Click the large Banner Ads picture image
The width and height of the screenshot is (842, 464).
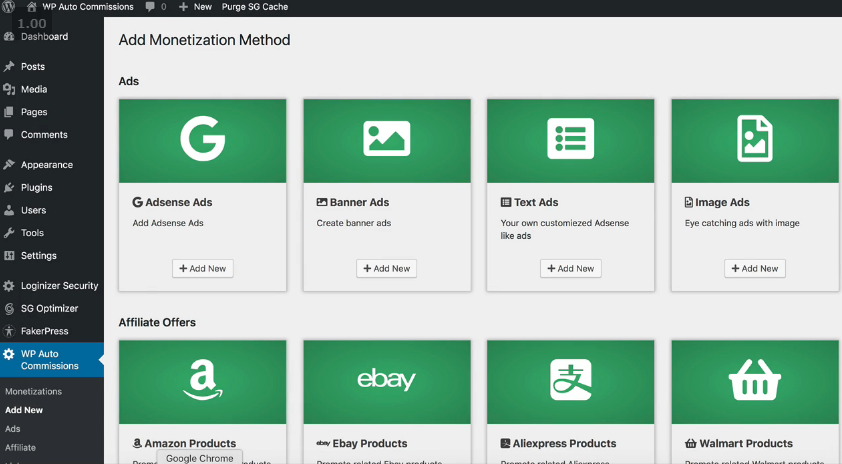387,141
